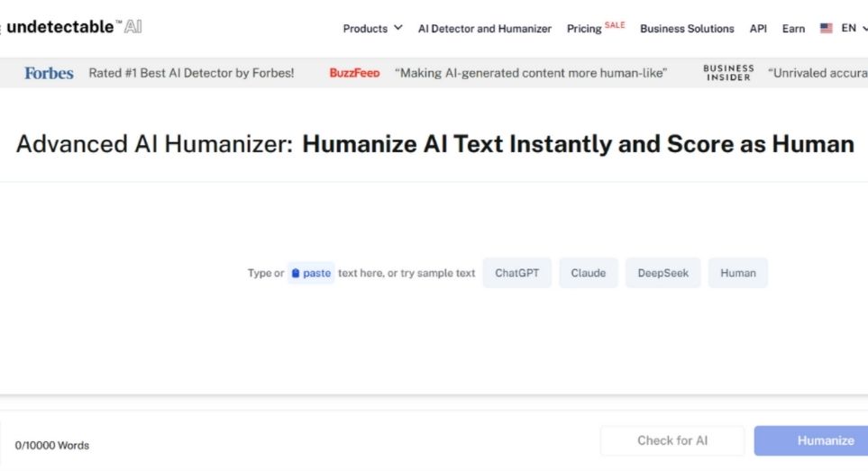
Task: Navigate to the API page
Action: pyautogui.click(x=758, y=29)
